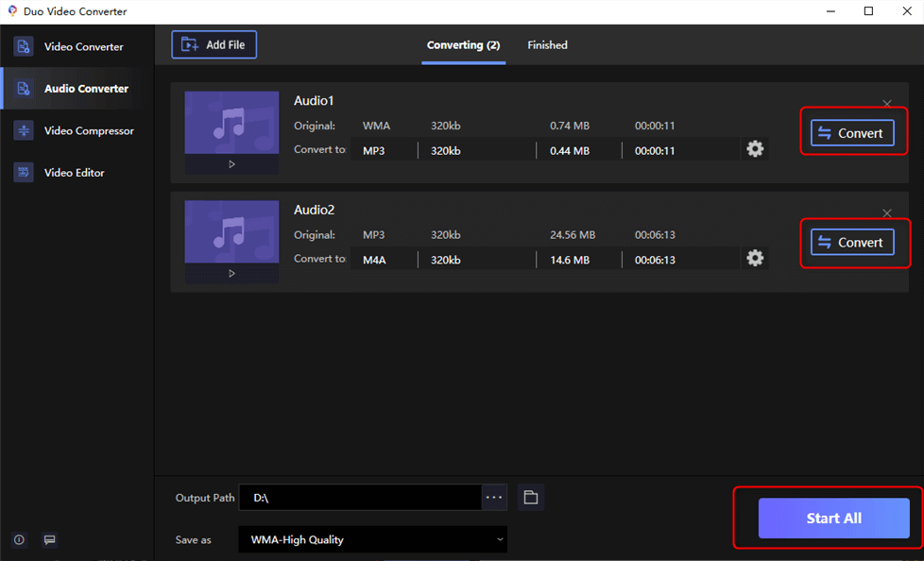Remove Audio1 with its X icon

click(887, 104)
